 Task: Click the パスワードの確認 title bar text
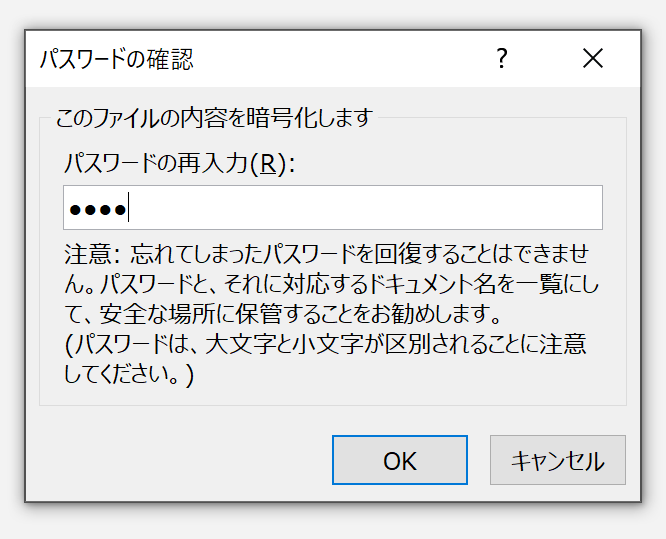point(116,59)
